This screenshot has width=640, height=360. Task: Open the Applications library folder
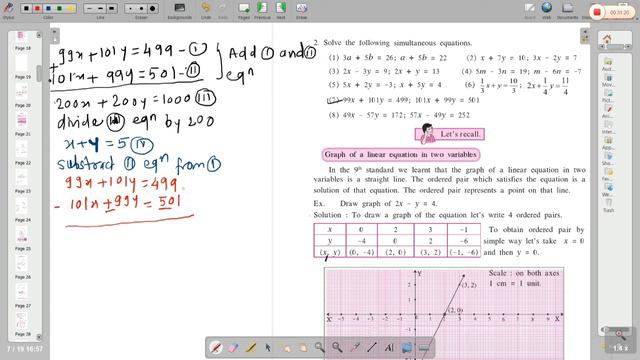(608, 142)
